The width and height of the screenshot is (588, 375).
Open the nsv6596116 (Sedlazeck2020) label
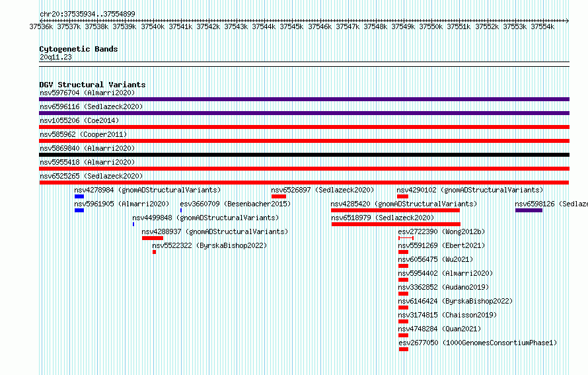pyautogui.click(x=91, y=106)
